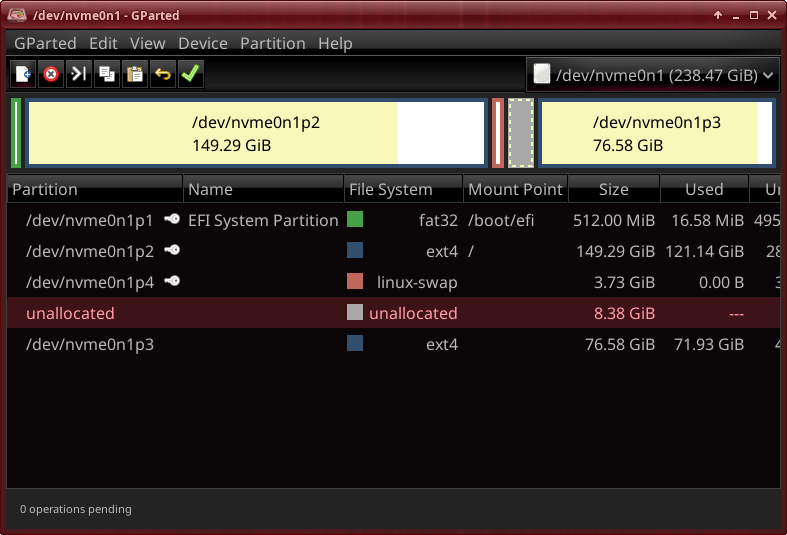Click the Delete partition toolbar icon
The height and width of the screenshot is (535, 787).
click(x=51, y=74)
